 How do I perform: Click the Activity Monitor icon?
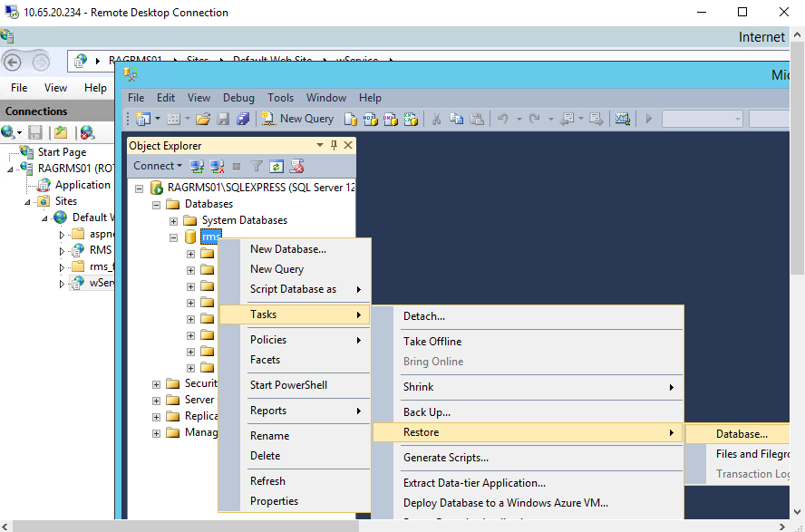pyautogui.click(x=623, y=119)
